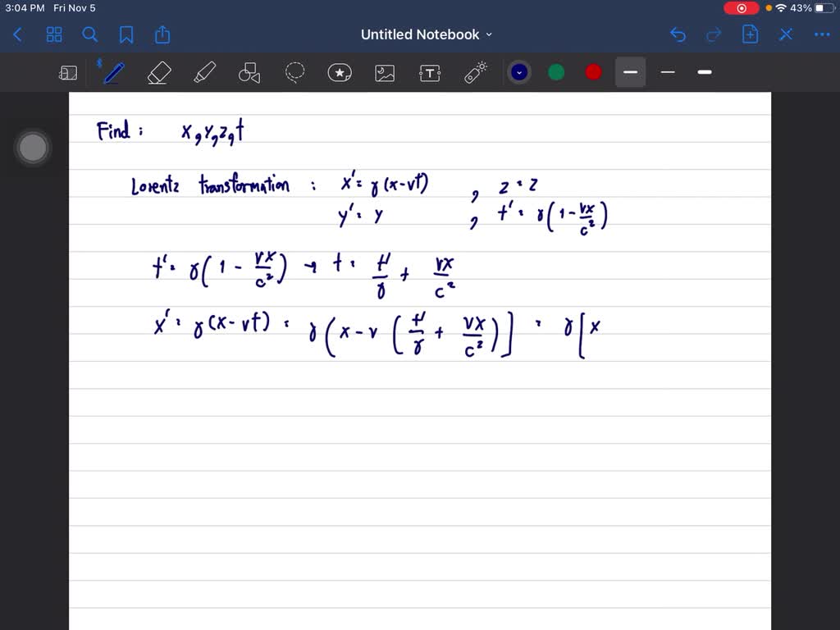This screenshot has width=840, height=630.
Task: Add a text box
Action: click(x=430, y=72)
